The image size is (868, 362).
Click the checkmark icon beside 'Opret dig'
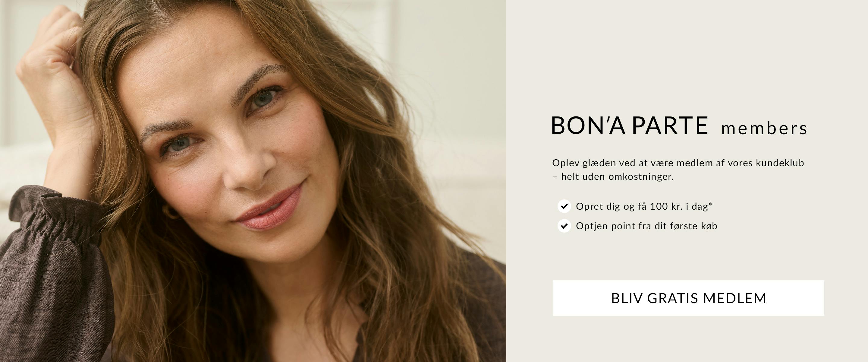[564, 206]
